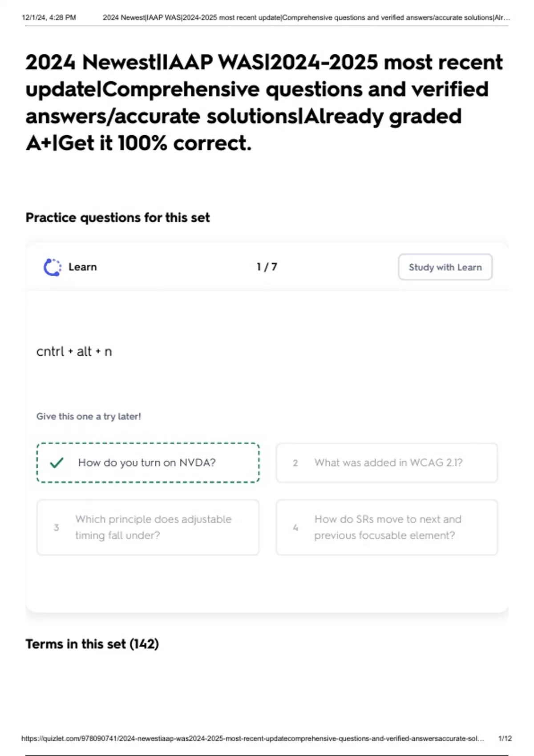This screenshot has width=534, height=756.
Task: Select answer How do you turn on NVDA?
Action: tap(148, 463)
